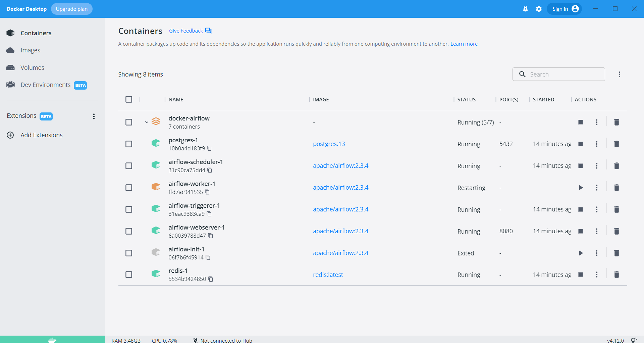644x343 pixels.
Task: Stop the airflow-webserver-1 container
Action: click(581, 231)
